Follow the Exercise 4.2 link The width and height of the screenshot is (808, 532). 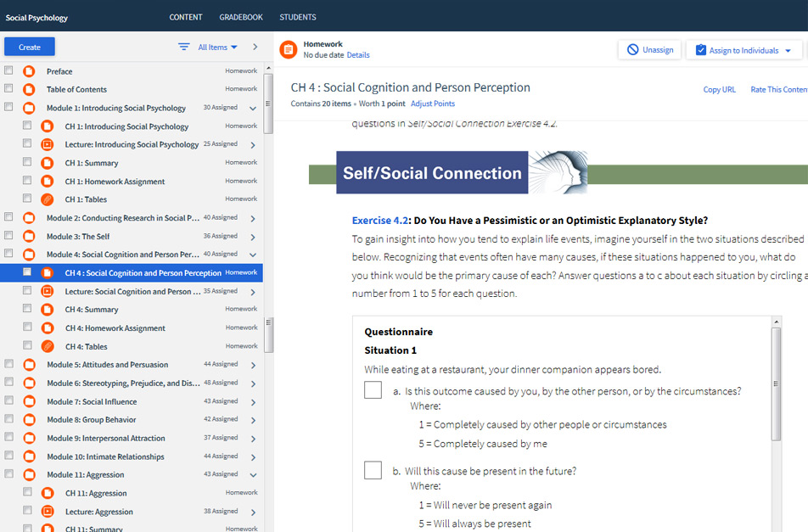379,221
